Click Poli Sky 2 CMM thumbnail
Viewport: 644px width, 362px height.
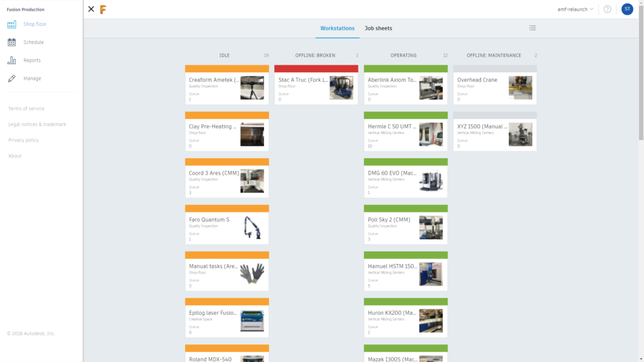(x=431, y=228)
